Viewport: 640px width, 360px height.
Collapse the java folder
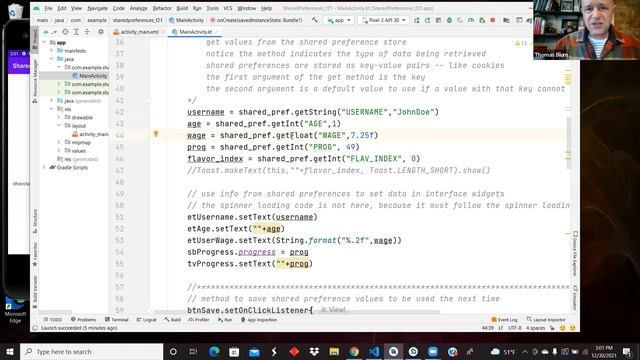52,59
